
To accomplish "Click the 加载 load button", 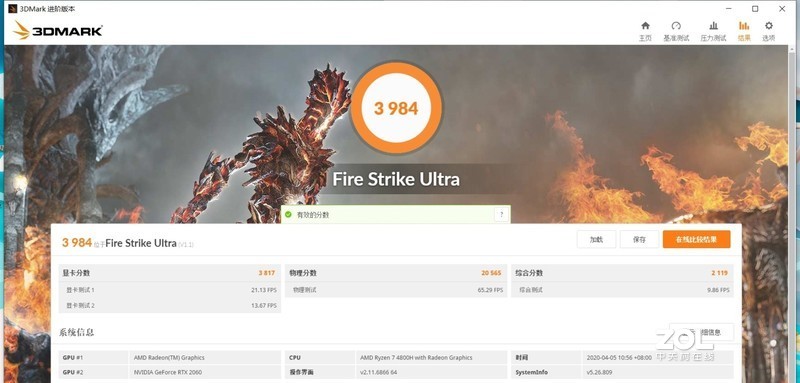I will (596, 239).
